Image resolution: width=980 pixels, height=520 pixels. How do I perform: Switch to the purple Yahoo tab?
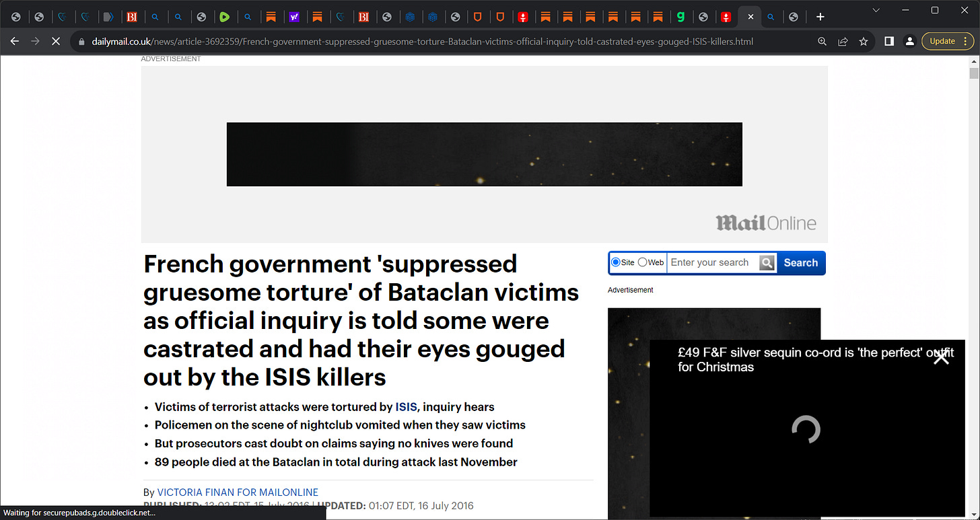(x=293, y=17)
